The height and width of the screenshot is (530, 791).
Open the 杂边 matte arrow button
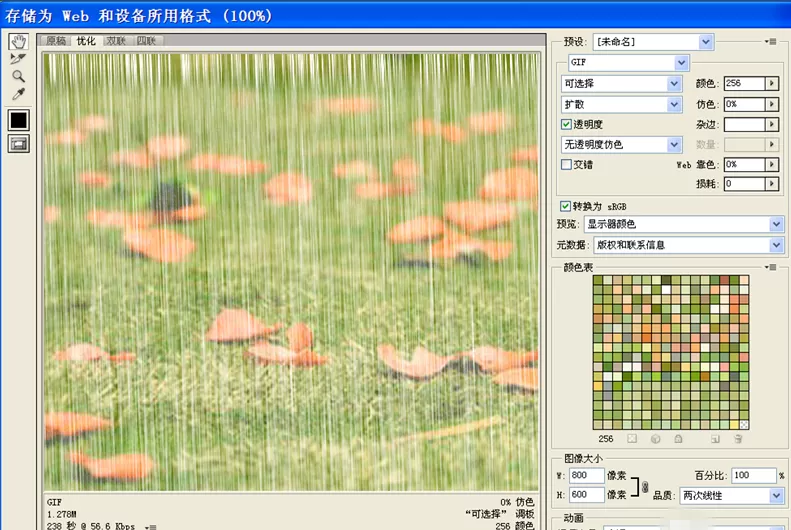(x=772, y=125)
